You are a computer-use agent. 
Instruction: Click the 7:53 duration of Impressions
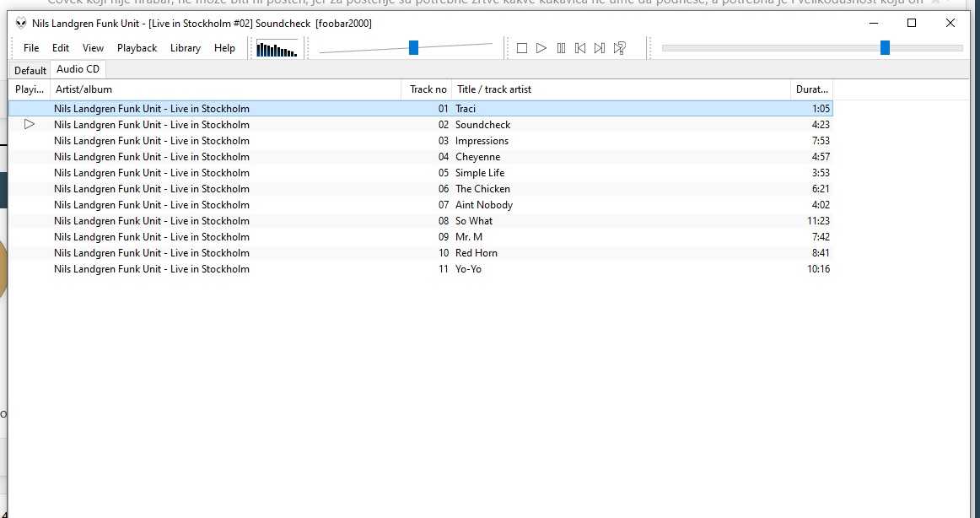pos(821,141)
